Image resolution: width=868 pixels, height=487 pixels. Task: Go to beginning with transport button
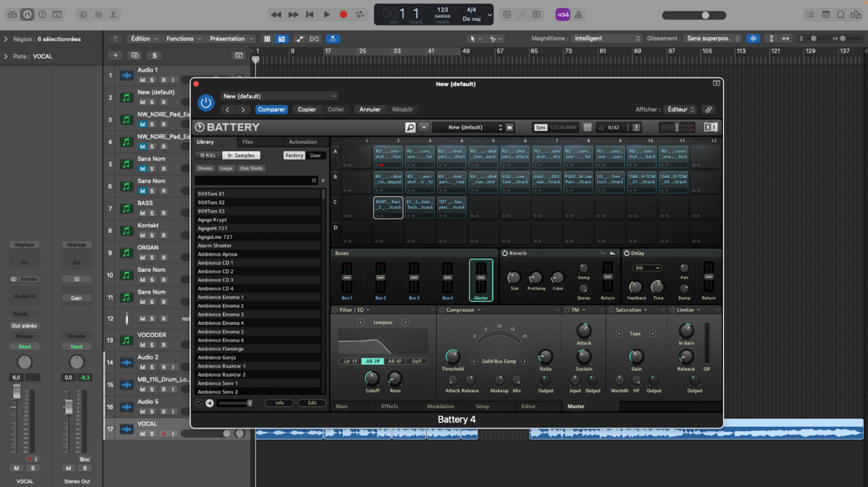pyautogui.click(x=310, y=14)
